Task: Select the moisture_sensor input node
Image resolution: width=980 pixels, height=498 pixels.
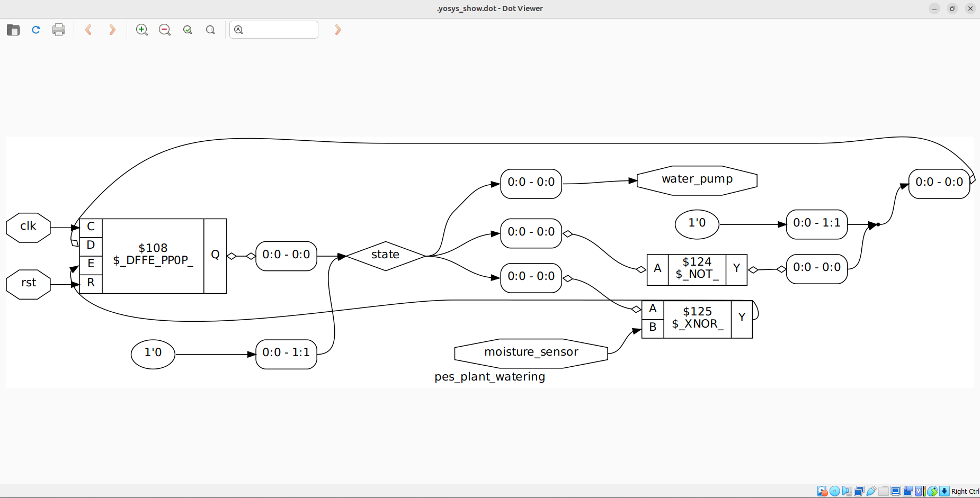Action: click(x=530, y=351)
